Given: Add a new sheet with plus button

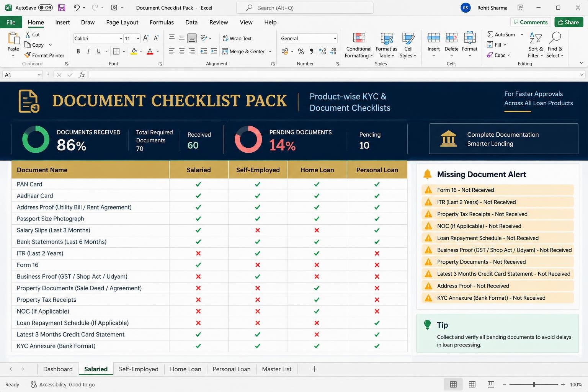Looking at the screenshot, I should point(314,369).
